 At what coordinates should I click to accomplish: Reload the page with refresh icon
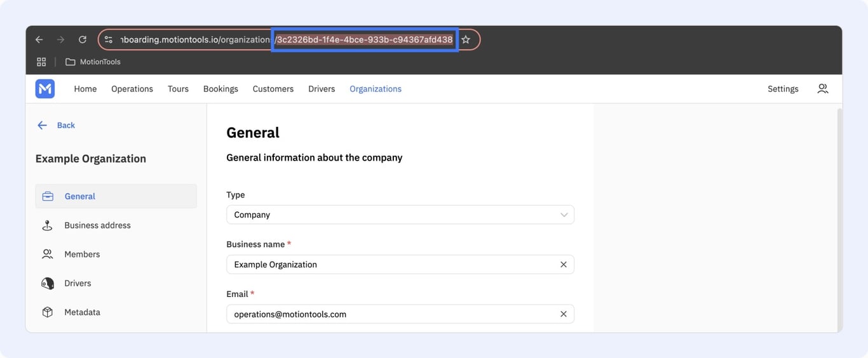pyautogui.click(x=82, y=39)
